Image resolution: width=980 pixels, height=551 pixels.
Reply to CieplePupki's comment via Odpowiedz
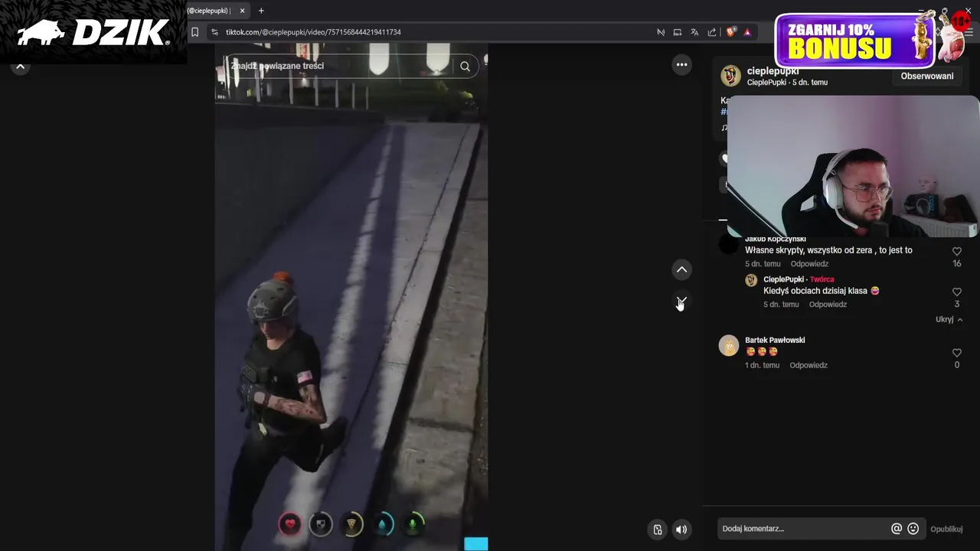(828, 305)
